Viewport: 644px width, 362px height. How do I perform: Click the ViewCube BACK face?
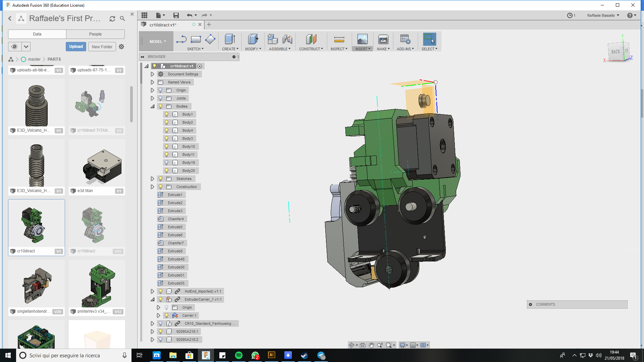615,52
